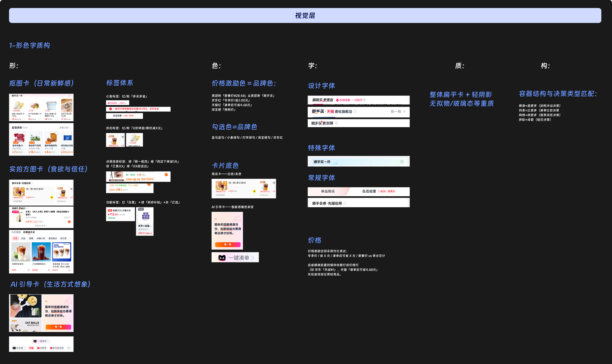
Task: Select 饮品 category chip
Action: tap(23, 238)
